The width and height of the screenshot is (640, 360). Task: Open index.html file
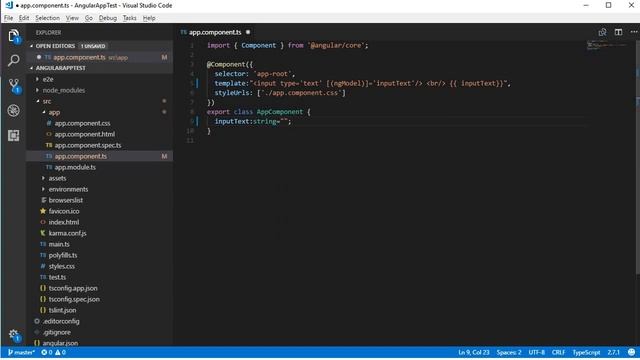(100, 222)
